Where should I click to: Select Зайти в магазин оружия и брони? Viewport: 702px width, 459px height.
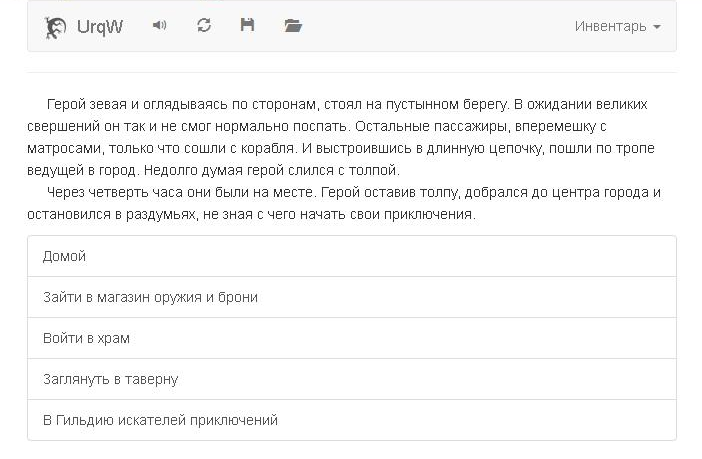point(150,297)
